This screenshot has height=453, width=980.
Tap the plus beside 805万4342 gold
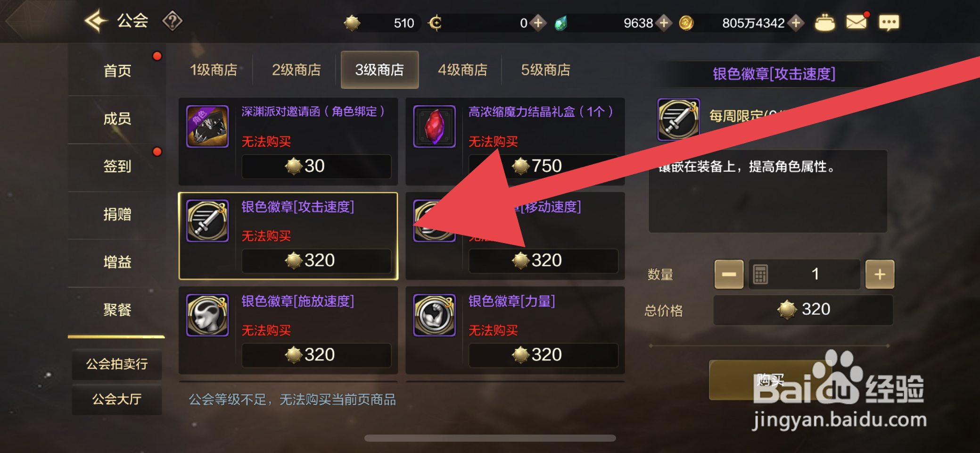click(796, 23)
